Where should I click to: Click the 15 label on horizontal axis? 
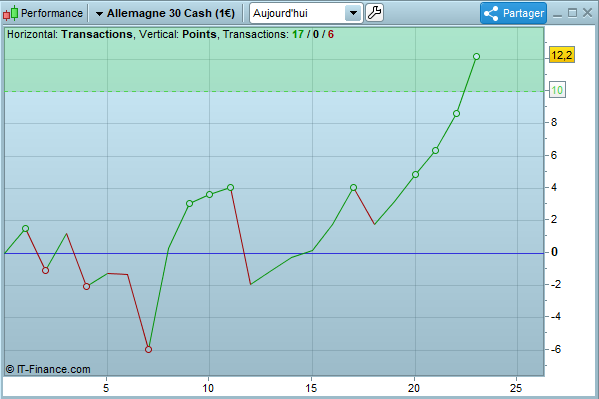tap(311, 388)
